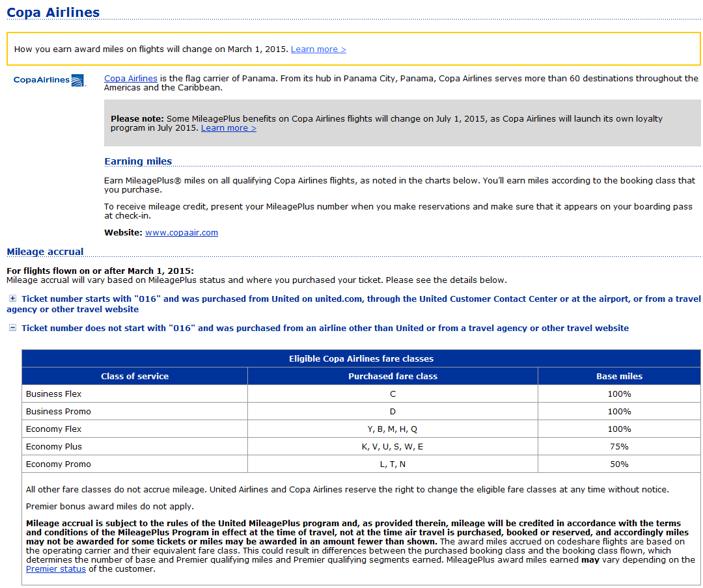Click the Business Flex row label
703x588 pixels.
click(x=54, y=394)
